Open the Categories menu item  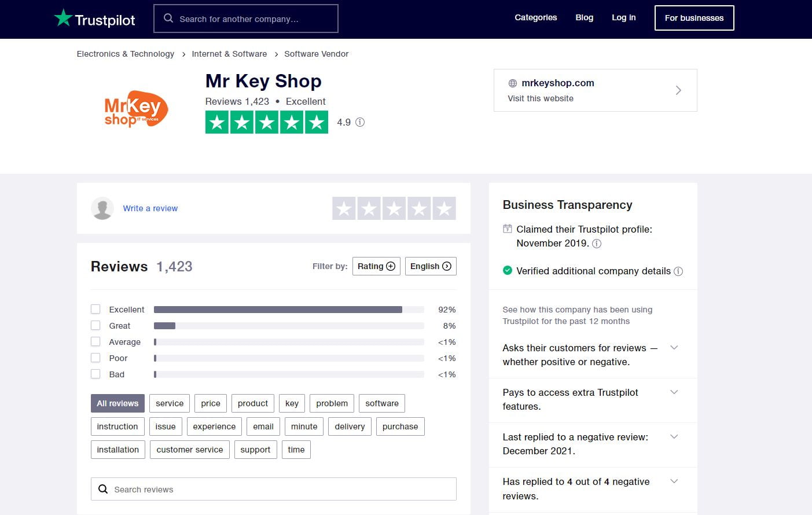(535, 17)
